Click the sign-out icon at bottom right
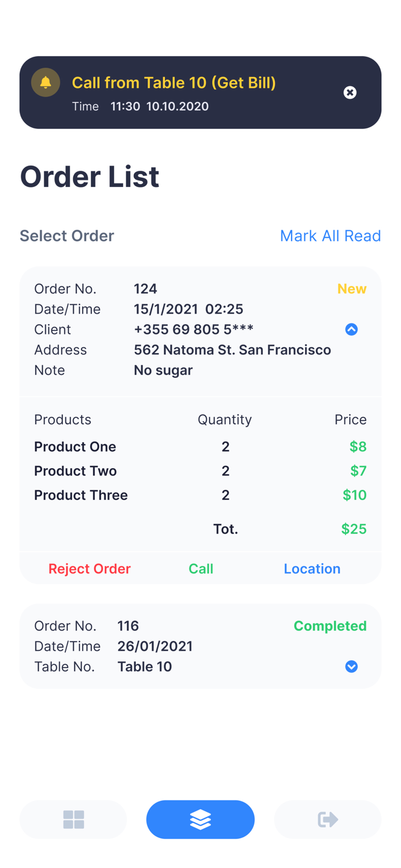 point(328,819)
